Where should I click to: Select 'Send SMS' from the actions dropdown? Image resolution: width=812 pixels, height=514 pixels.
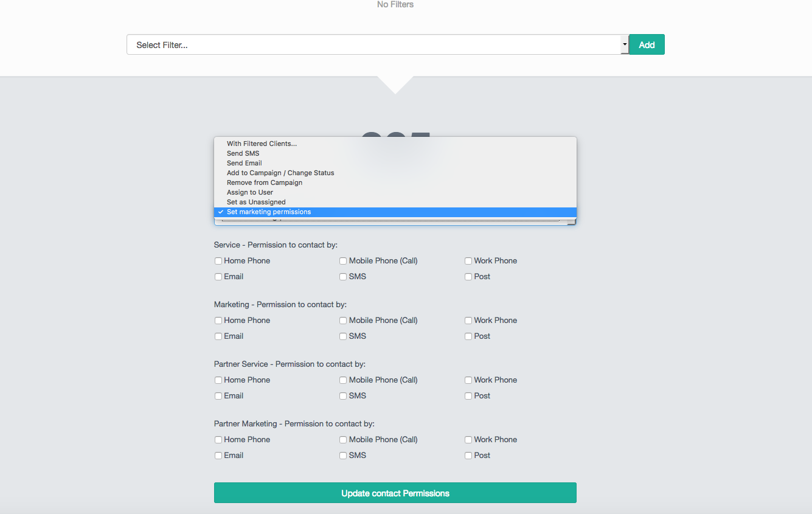coord(243,153)
